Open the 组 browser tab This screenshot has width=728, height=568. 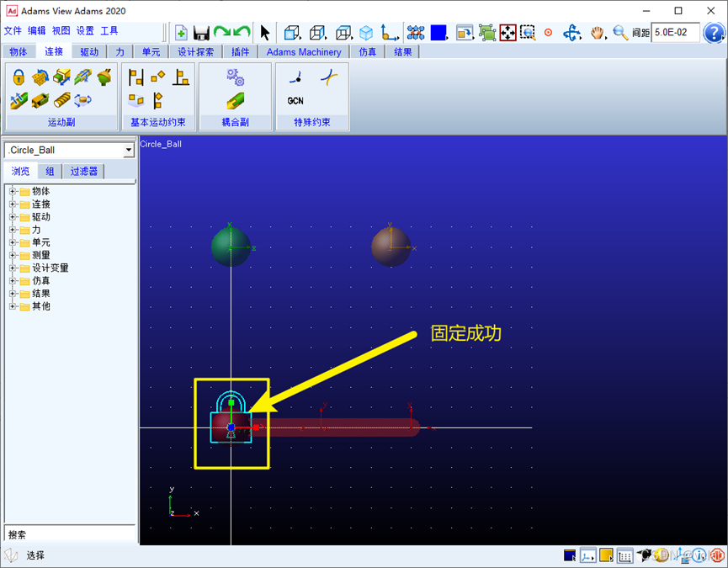point(50,171)
